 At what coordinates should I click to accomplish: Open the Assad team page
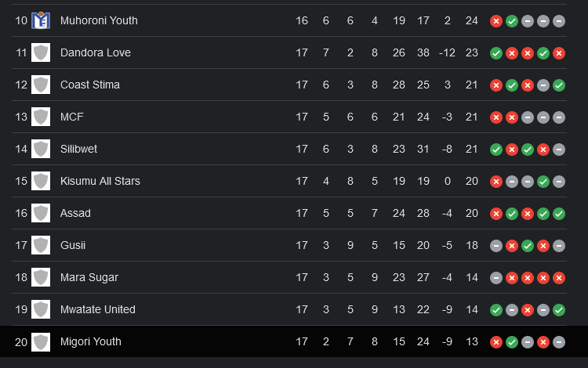pos(75,213)
